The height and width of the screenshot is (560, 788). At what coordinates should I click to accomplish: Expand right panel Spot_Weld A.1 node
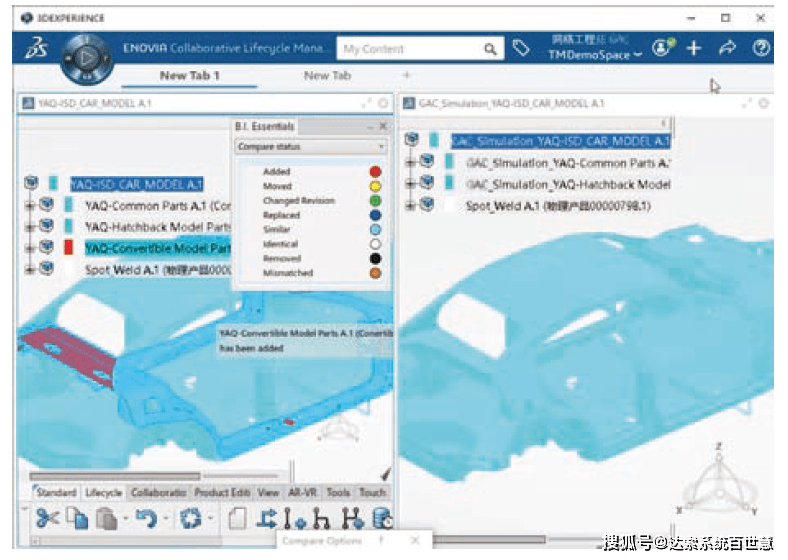[x=411, y=205]
